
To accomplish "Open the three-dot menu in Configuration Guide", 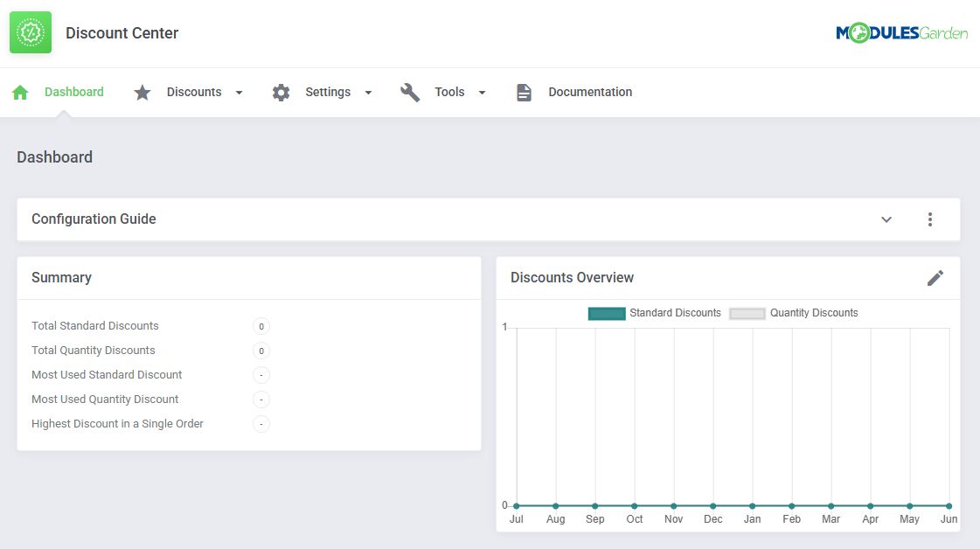I will click(x=930, y=219).
